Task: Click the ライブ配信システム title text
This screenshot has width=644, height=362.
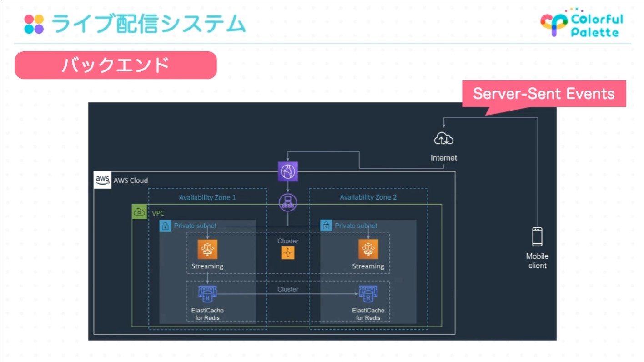Action: [149, 24]
